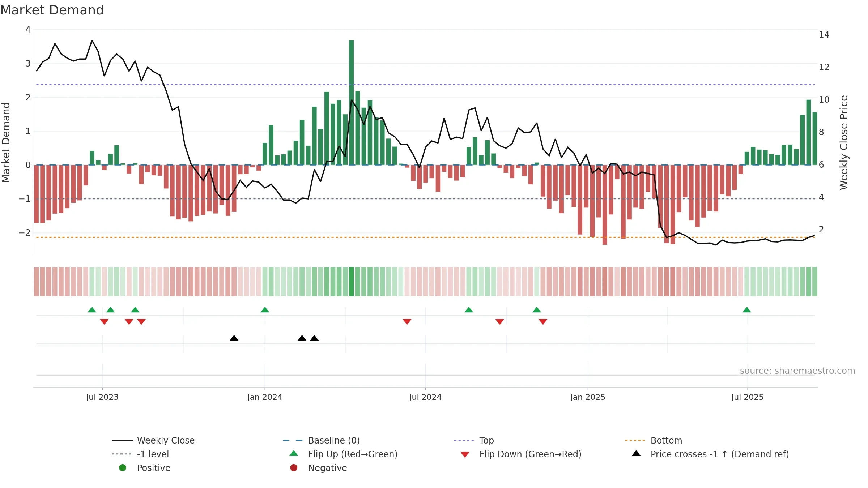
Task: Toggle the Baseline (0) legend entry
Action: [x=321, y=440]
